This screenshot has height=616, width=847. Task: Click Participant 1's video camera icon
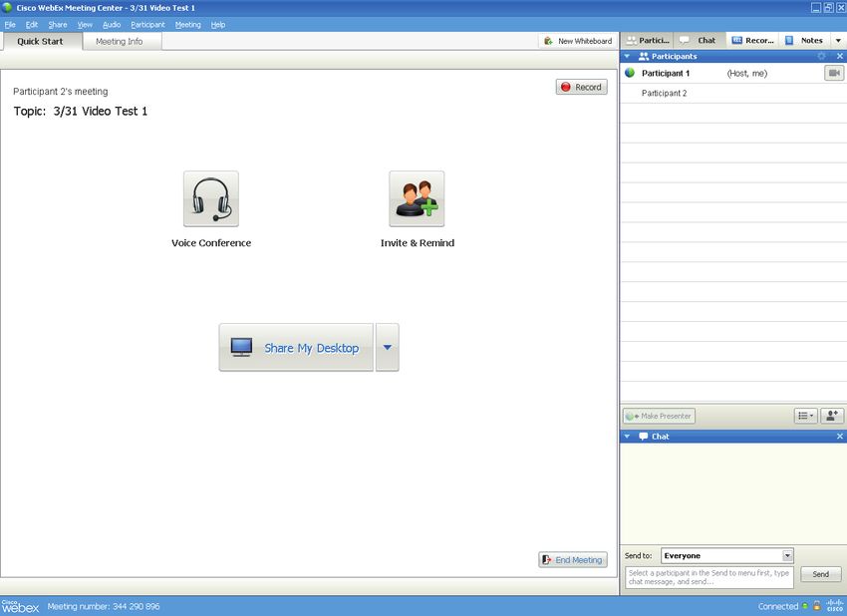click(834, 73)
